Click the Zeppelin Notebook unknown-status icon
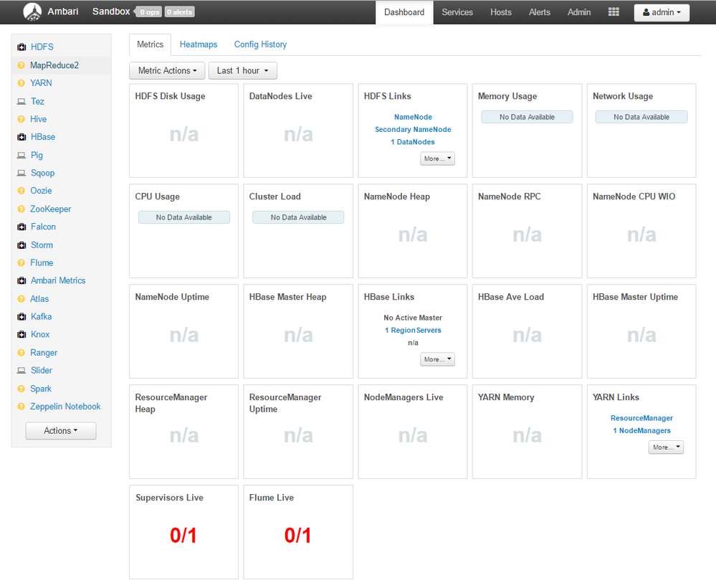This screenshot has width=716, height=588. point(21,407)
